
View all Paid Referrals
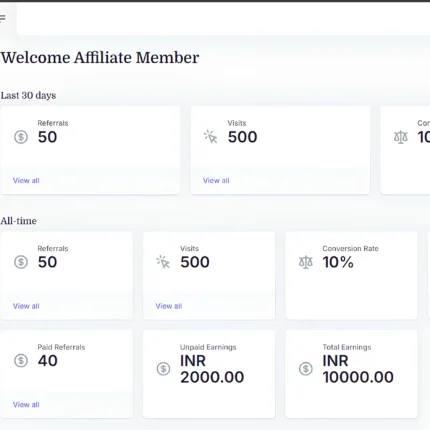coord(26,404)
